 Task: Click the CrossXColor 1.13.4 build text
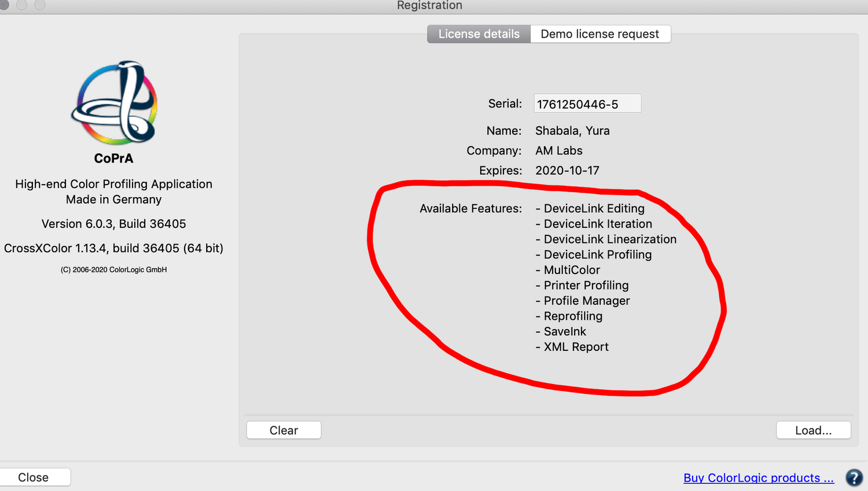click(114, 248)
